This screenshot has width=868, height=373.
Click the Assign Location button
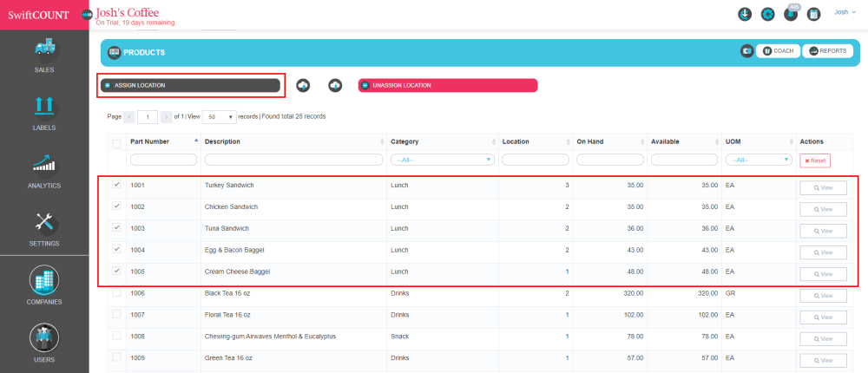[190, 85]
